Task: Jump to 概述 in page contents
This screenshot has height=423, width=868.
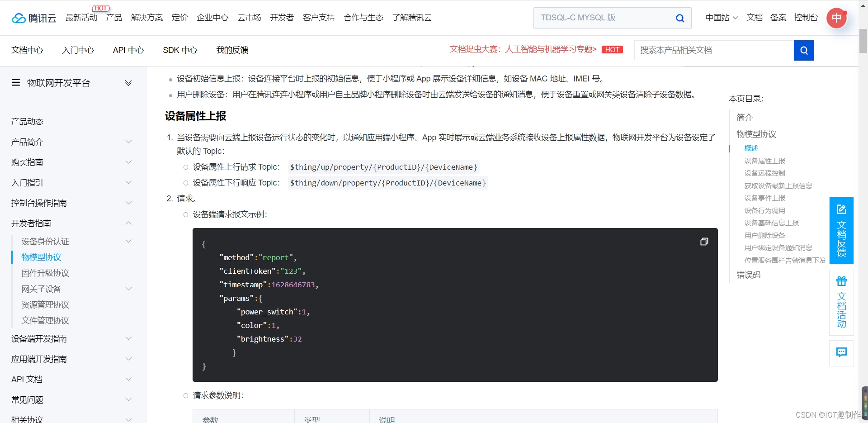Action: (751, 148)
